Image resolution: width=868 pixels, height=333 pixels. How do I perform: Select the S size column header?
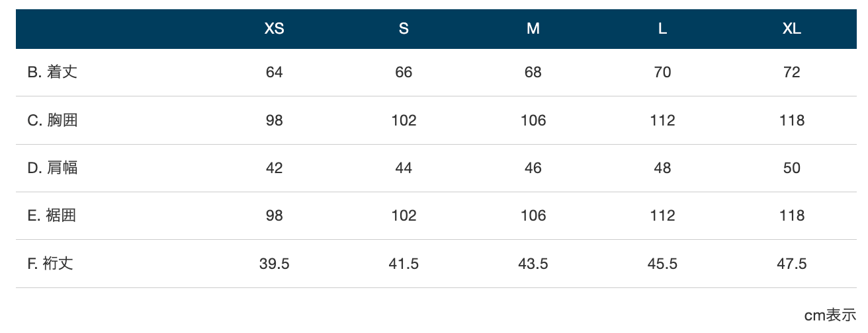pyautogui.click(x=404, y=29)
